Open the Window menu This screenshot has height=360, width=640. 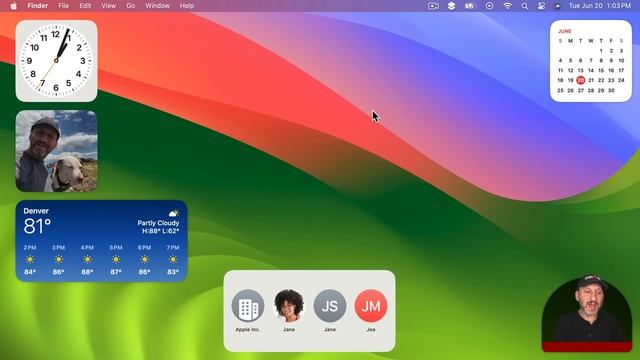157,6
